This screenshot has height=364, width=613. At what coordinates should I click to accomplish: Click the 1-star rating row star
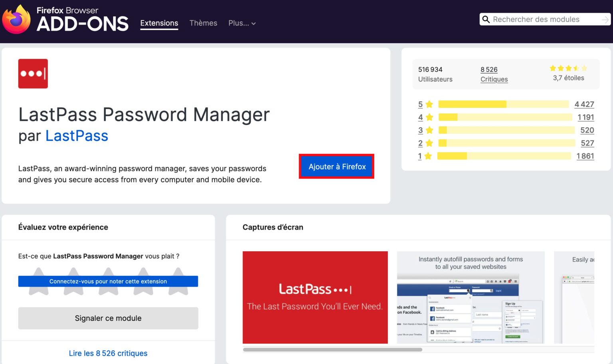pyautogui.click(x=428, y=156)
